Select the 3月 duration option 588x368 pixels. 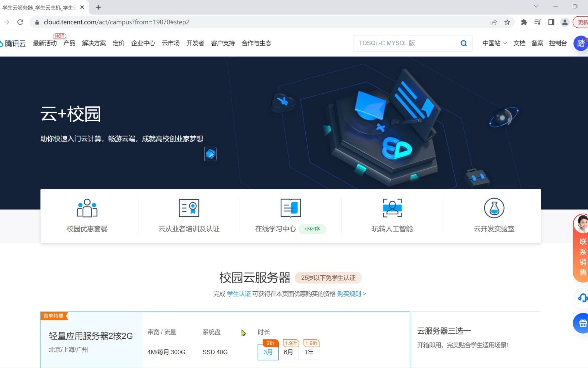(x=268, y=352)
